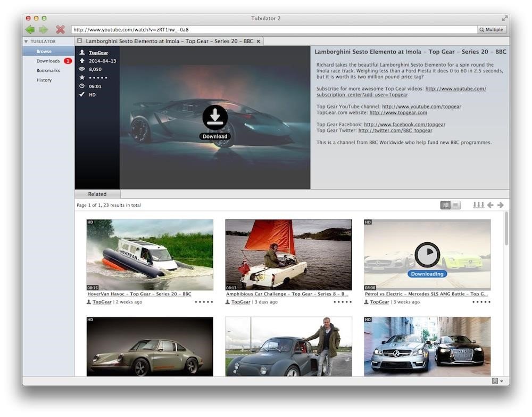Image resolution: width=532 pixels, height=417 pixels.
Task: Click 'Page 1 of 1, 23 results in total'
Action: tap(109, 205)
